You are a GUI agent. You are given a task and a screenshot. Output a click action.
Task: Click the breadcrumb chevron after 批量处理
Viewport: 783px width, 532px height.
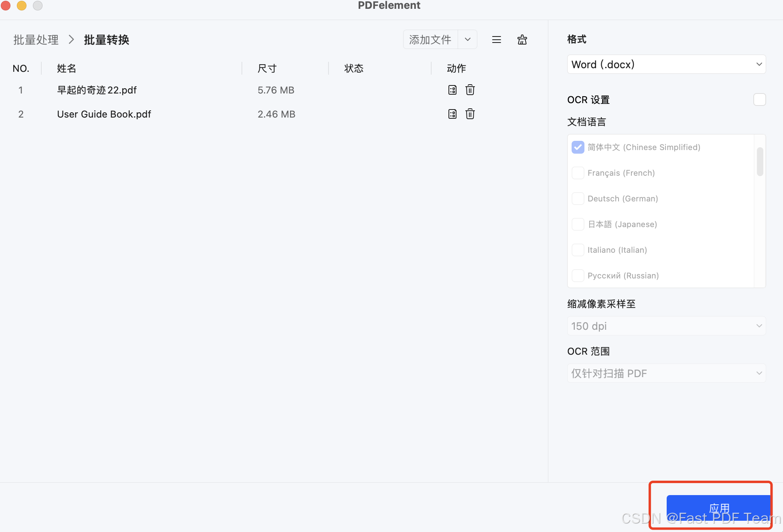click(71, 40)
